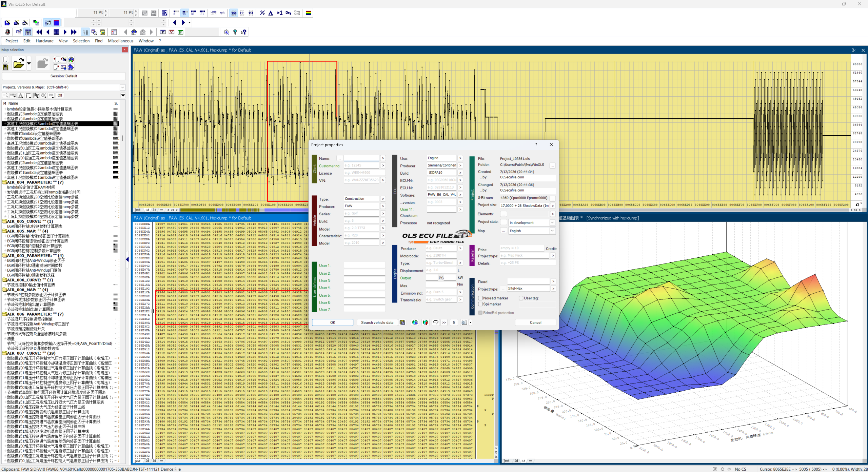Image resolution: width=868 pixels, height=472 pixels.
Task: Open the Project state 'in development' dropdown
Action: click(531, 222)
